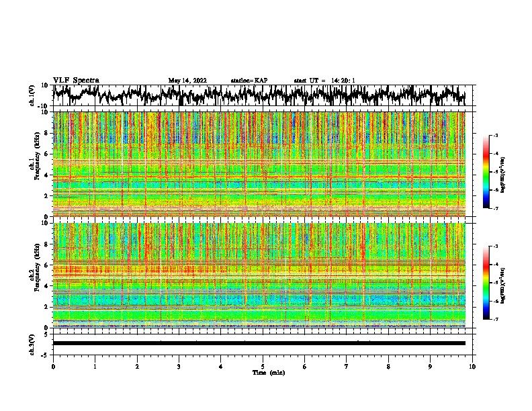Click the time axis tick label "8"
The height and width of the screenshot is (411, 532).
coord(388,367)
